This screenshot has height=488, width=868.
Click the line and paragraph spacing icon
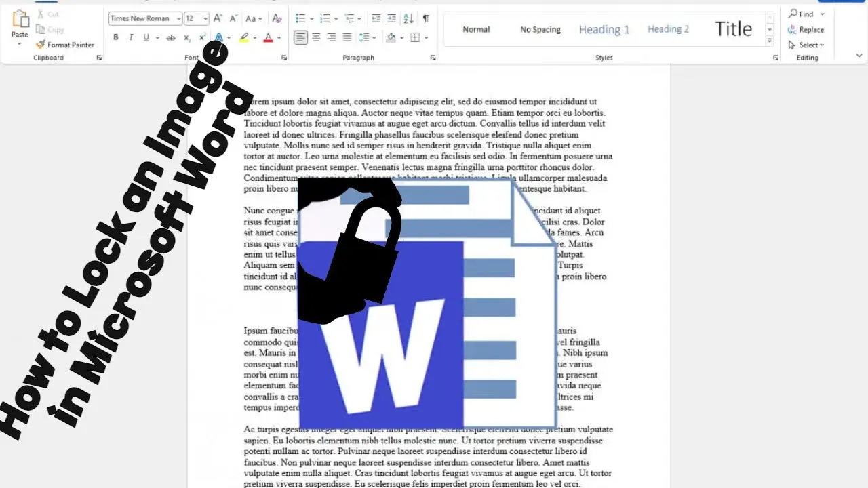click(364, 37)
